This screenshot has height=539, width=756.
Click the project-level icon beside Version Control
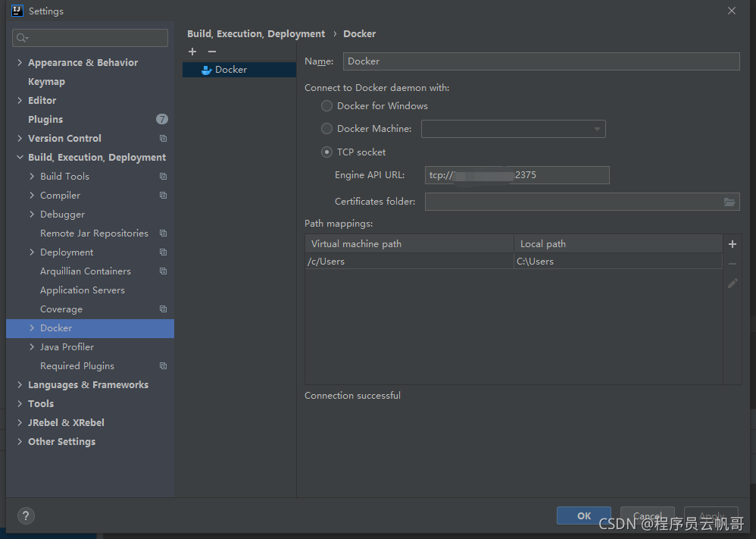[164, 139]
